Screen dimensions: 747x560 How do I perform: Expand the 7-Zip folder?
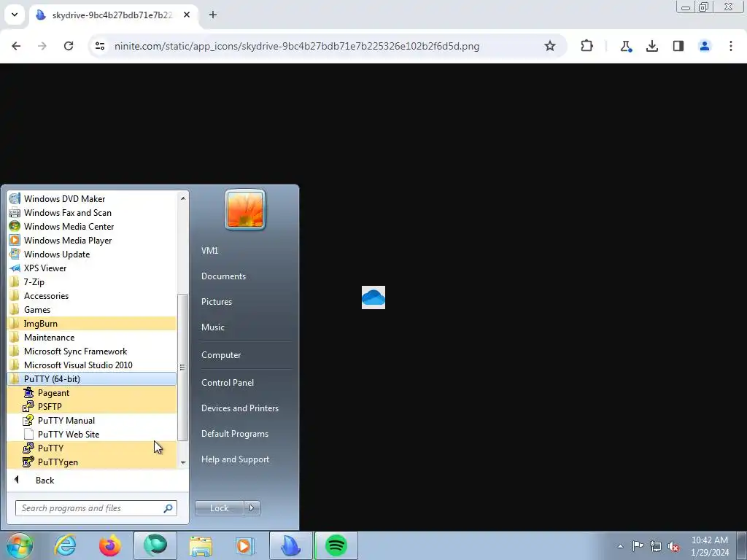[92, 281]
